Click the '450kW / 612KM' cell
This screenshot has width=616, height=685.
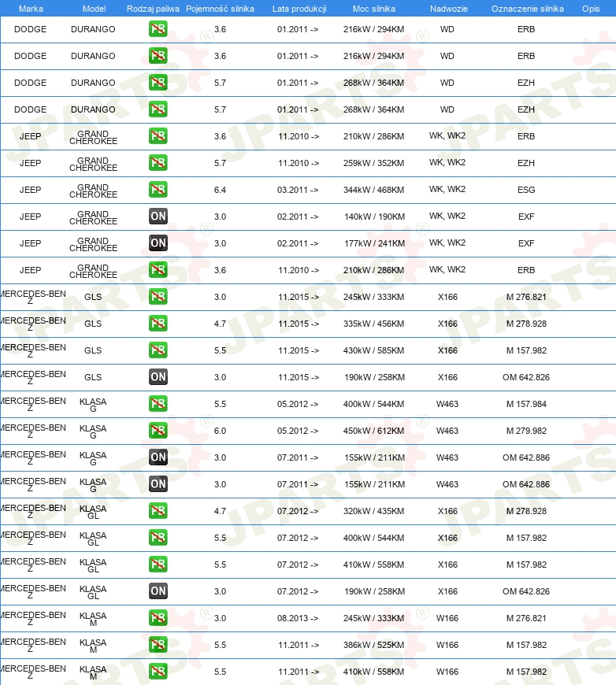[373, 431]
